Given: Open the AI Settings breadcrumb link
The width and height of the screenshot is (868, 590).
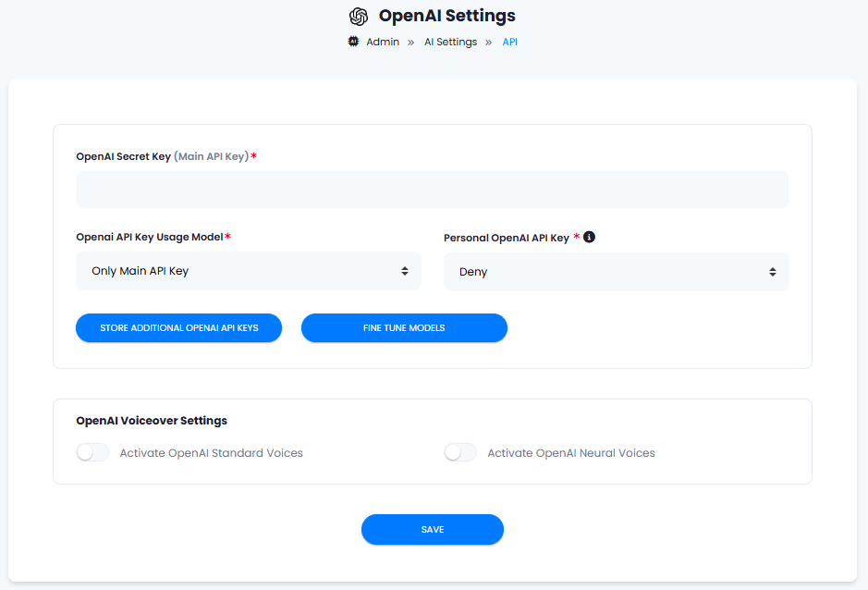Looking at the screenshot, I should (450, 43).
